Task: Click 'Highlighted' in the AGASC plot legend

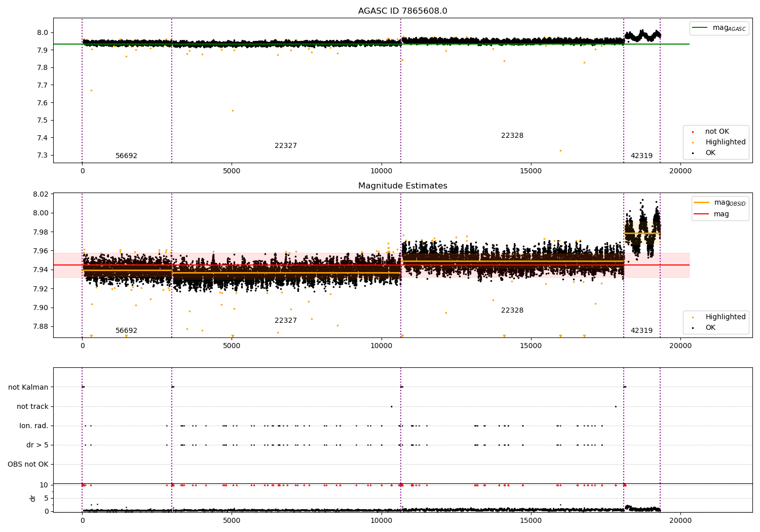Action: pos(726,142)
